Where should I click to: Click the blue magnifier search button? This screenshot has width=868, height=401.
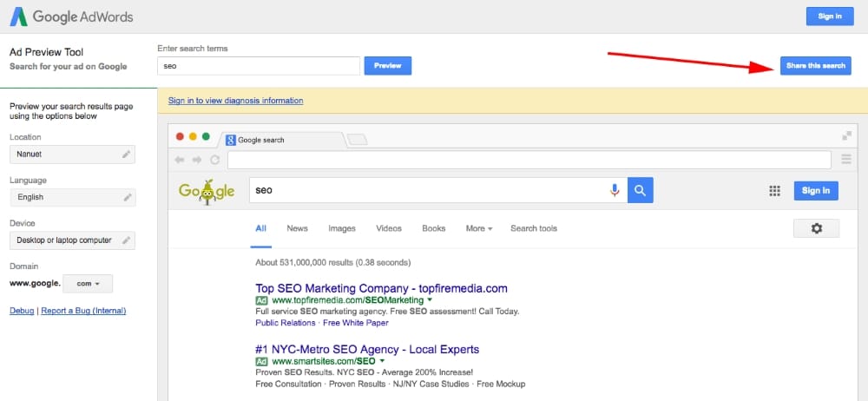click(x=641, y=190)
